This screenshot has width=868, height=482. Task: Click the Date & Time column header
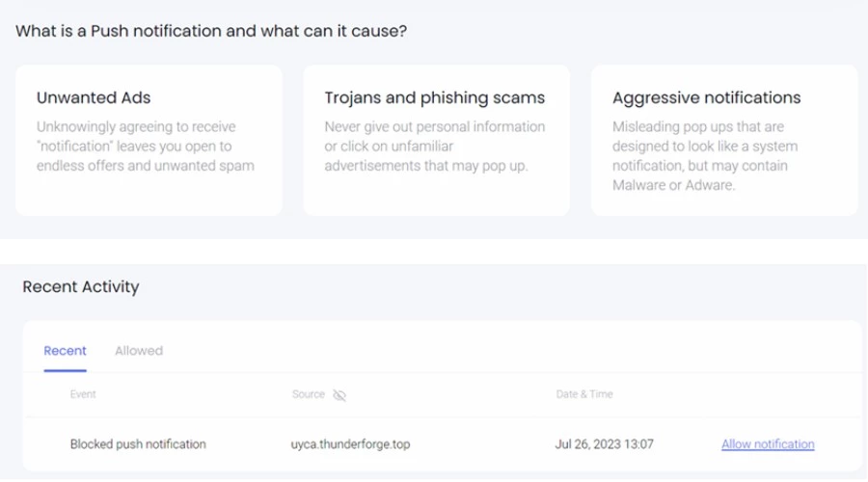[x=584, y=394]
